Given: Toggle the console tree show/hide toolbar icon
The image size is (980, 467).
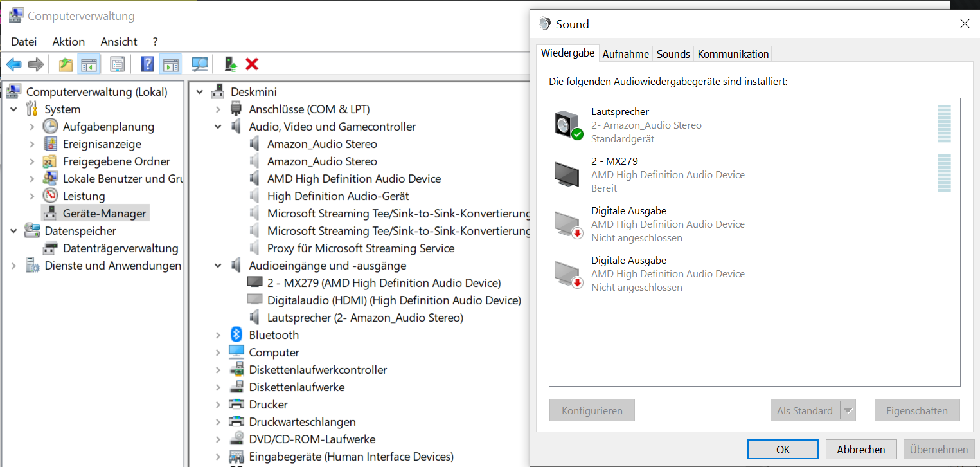Looking at the screenshot, I should 87,64.
